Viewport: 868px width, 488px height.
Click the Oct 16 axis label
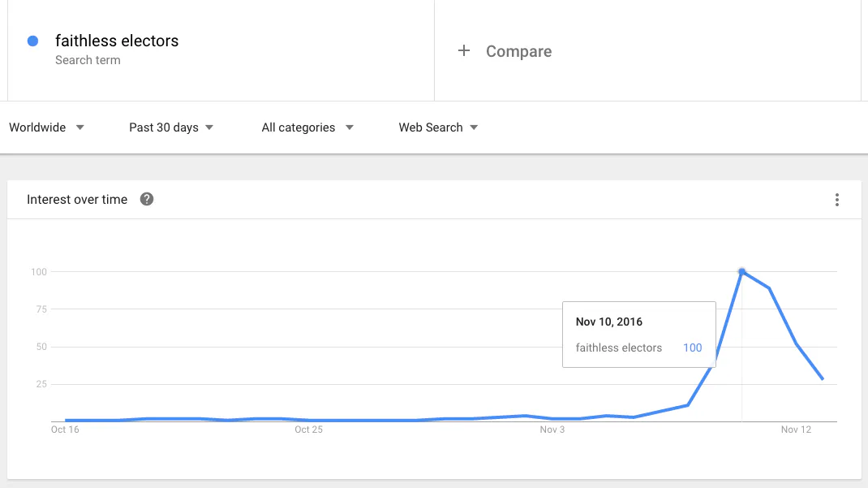[x=65, y=430]
